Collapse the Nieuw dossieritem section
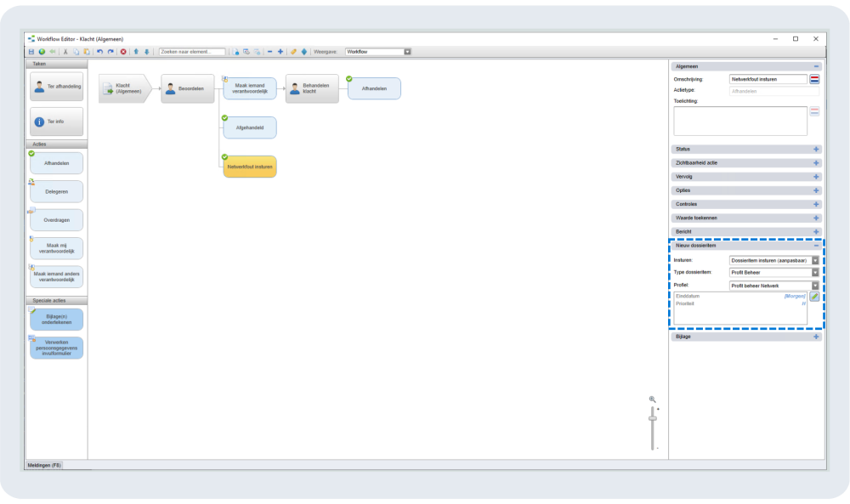The image size is (850, 504). pyautogui.click(x=816, y=245)
